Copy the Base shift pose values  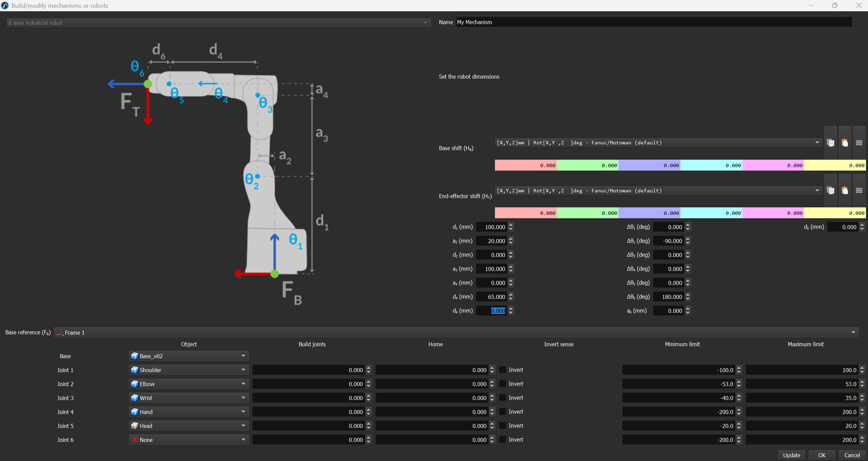click(x=831, y=143)
